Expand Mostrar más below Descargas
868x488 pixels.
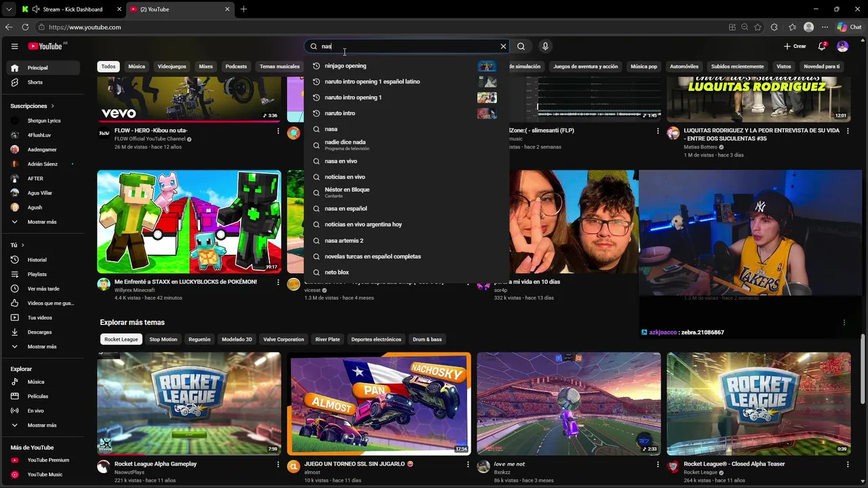[x=42, y=346]
